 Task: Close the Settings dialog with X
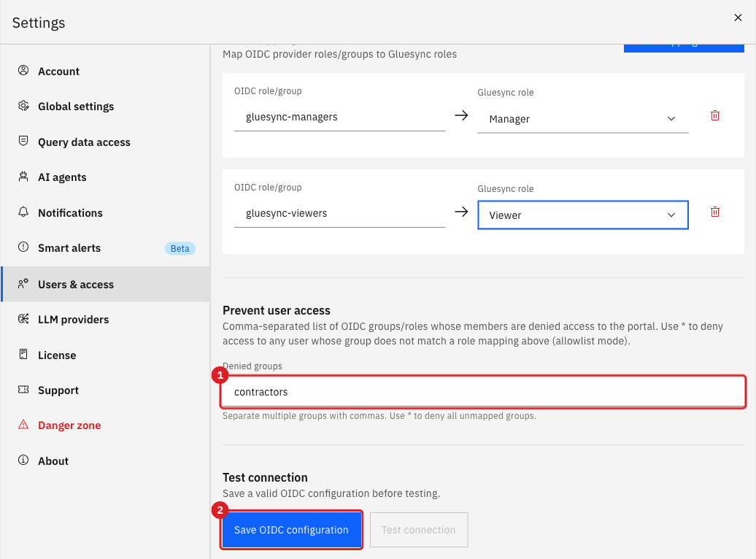[x=738, y=18]
